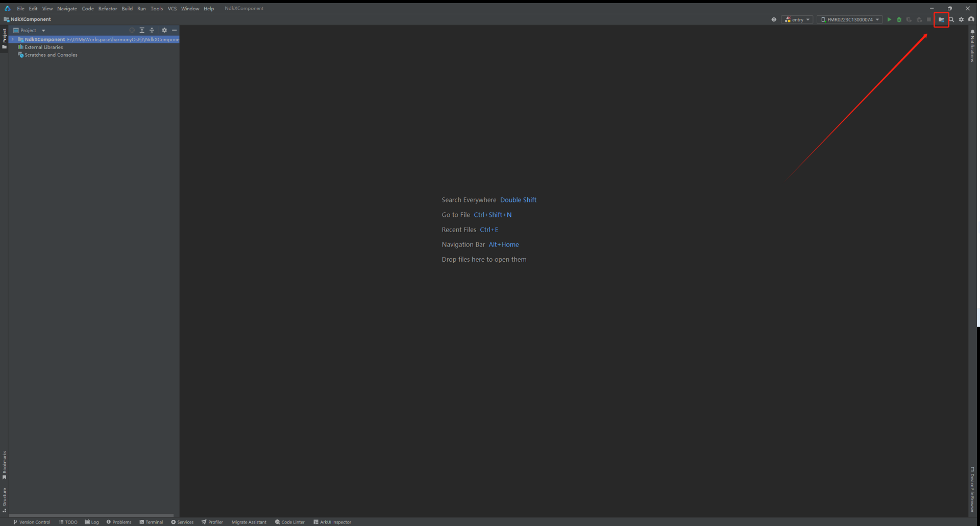Open the FMR0223C13000074 device dropdown
Screen dimensions: 980x526
click(x=850, y=19)
